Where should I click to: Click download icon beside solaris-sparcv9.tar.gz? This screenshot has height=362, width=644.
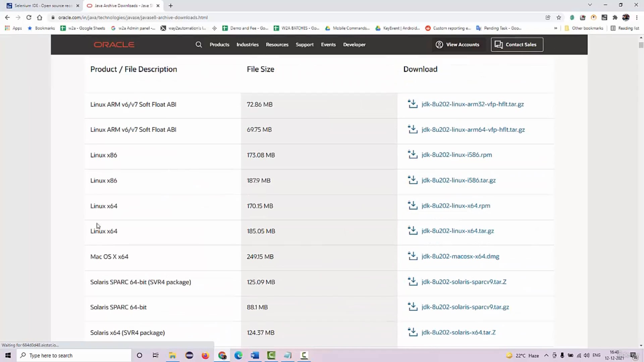(x=413, y=307)
